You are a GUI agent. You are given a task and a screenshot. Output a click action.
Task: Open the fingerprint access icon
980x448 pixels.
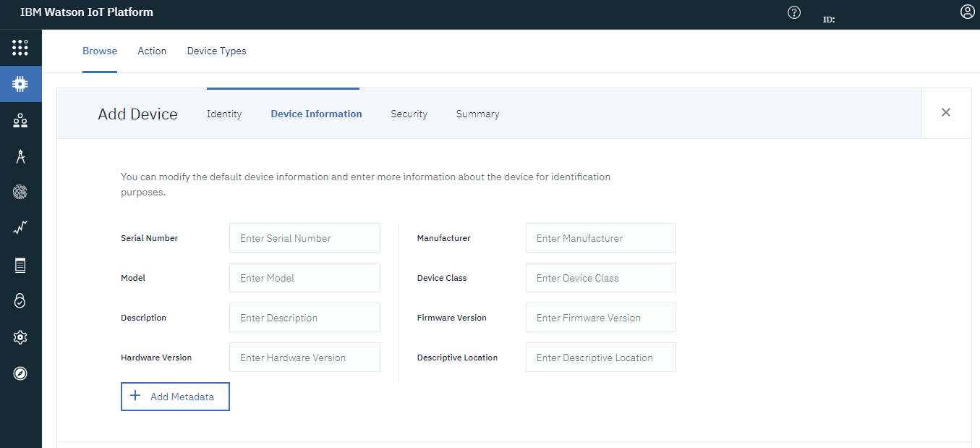20,192
